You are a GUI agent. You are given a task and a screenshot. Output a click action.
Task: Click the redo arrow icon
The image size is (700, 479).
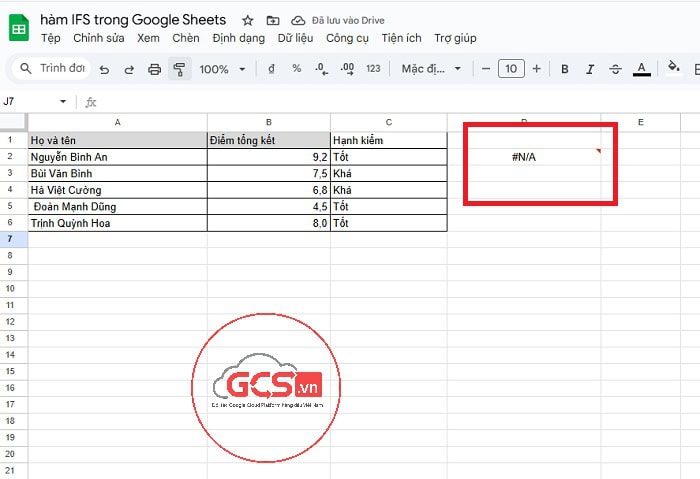(x=129, y=69)
